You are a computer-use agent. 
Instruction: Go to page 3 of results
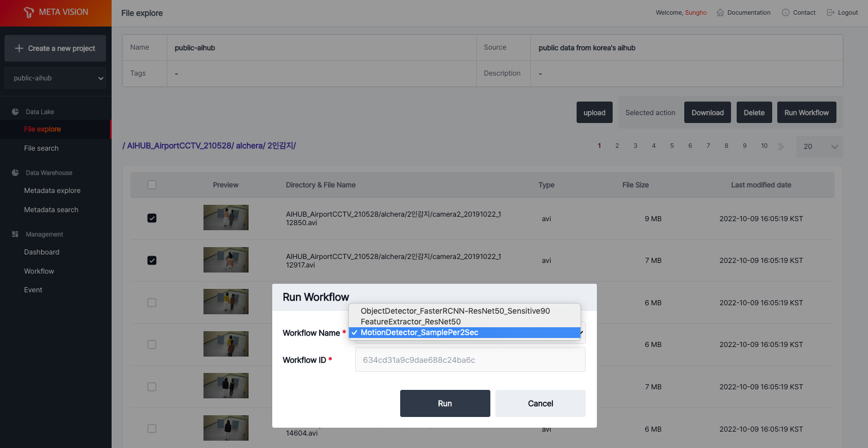(x=635, y=146)
